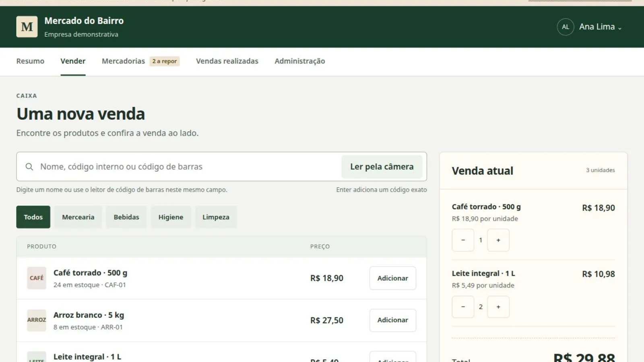Image resolution: width=644 pixels, height=362 pixels.
Task: Click the 'Arroz branco · 5 kg' product name
Action: [89, 315]
